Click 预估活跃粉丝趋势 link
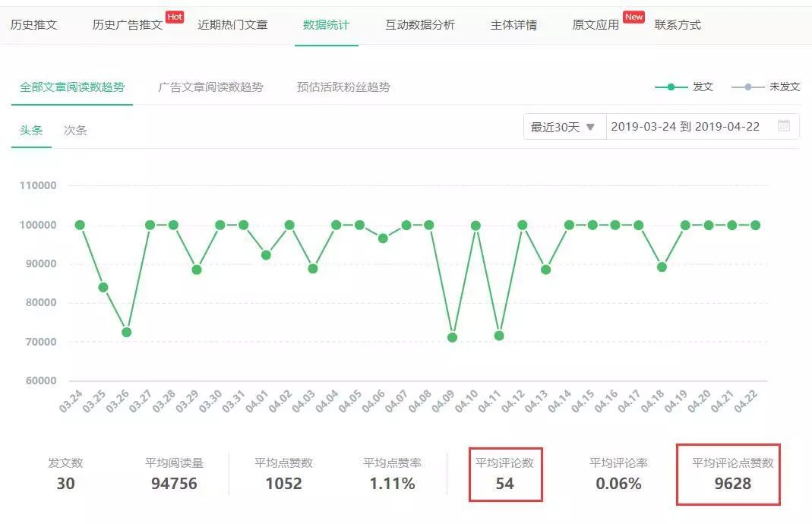 345,87
